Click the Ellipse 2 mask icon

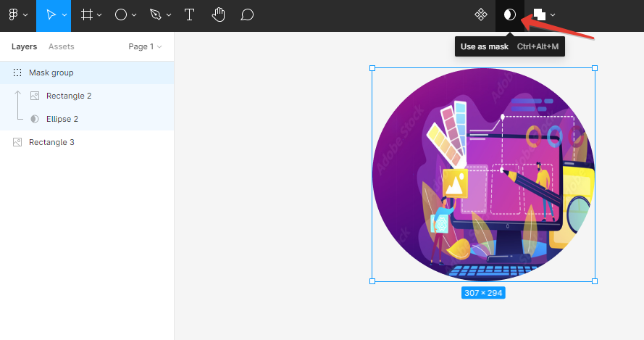[x=35, y=119]
